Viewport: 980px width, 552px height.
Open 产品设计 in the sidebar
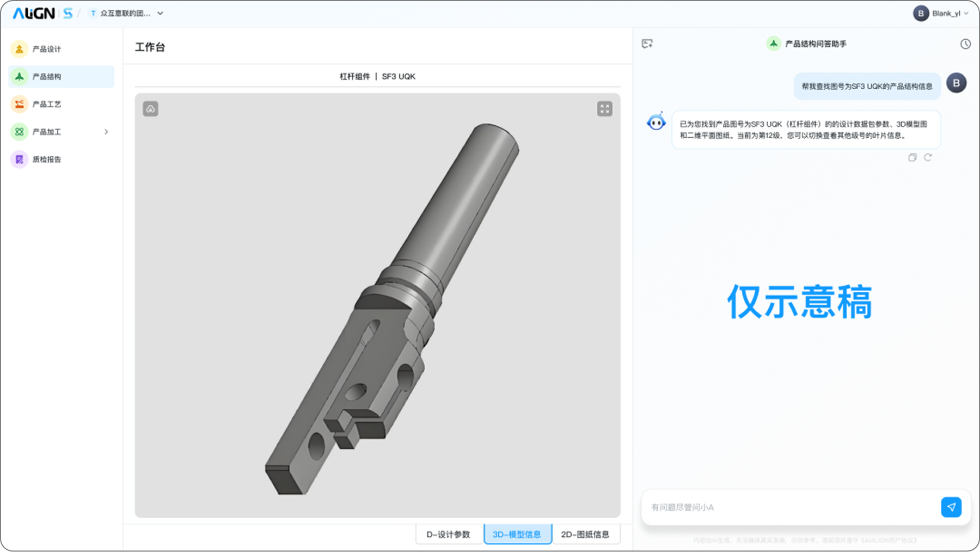pyautogui.click(x=47, y=49)
